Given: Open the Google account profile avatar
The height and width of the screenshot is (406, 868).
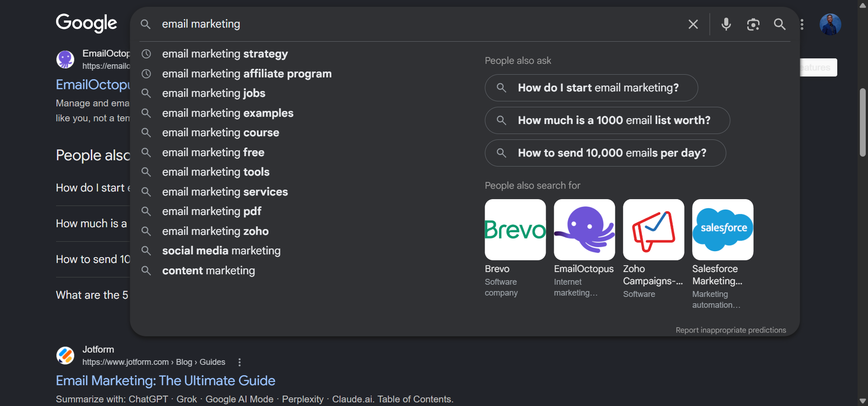Looking at the screenshot, I should [x=830, y=24].
